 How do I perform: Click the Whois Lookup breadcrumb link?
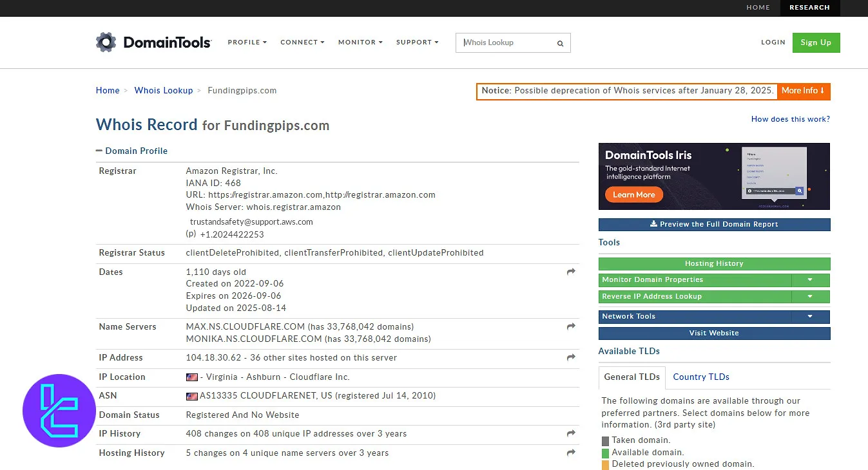pos(164,91)
